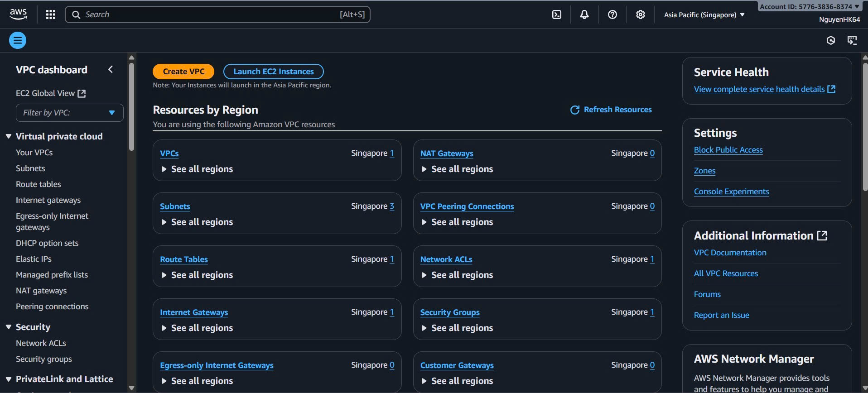Open the VPCs resource card link
The image size is (868, 393).
169,153
